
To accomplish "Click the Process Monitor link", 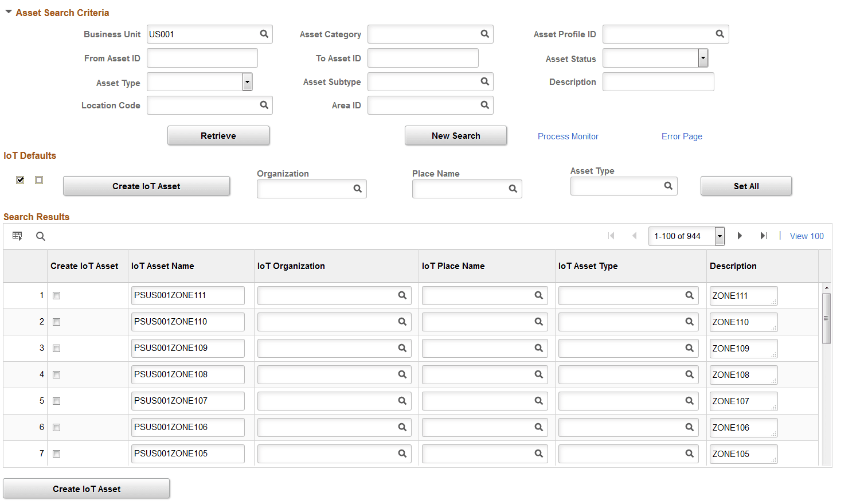I will tap(568, 136).
